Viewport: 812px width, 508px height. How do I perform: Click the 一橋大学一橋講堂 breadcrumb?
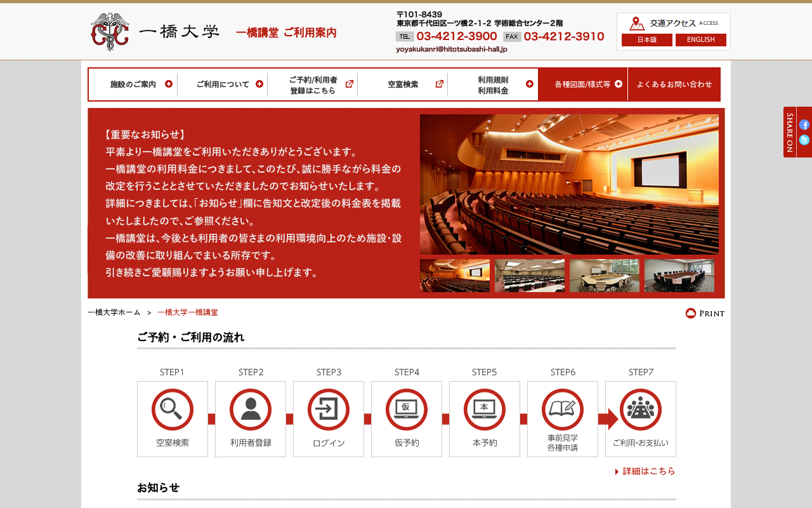(x=188, y=312)
